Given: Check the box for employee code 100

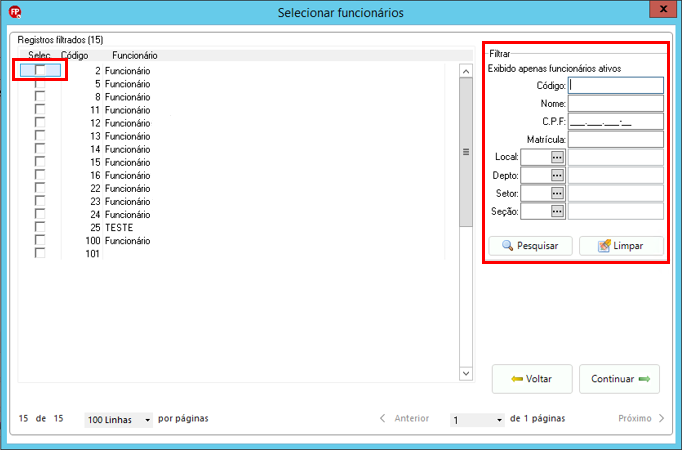Looking at the screenshot, I should click(x=40, y=240).
